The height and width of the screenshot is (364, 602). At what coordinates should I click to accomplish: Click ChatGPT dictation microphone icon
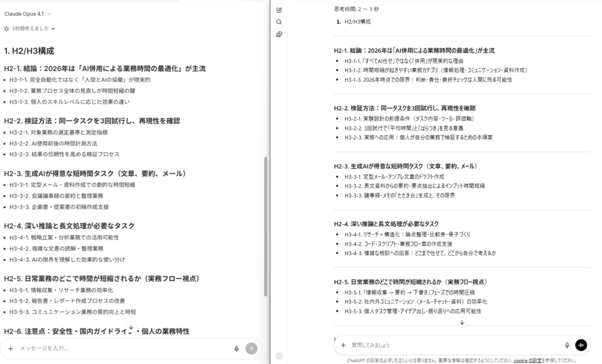coord(567,345)
